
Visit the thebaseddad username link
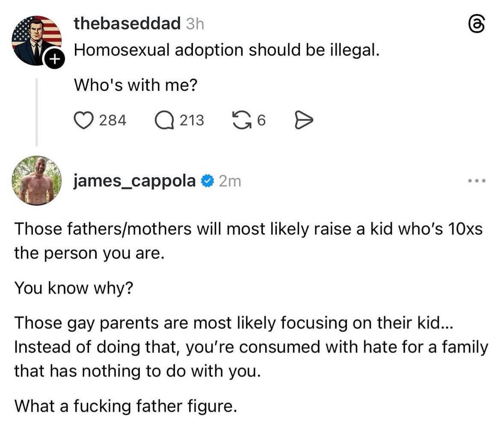pyautogui.click(x=127, y=24)
